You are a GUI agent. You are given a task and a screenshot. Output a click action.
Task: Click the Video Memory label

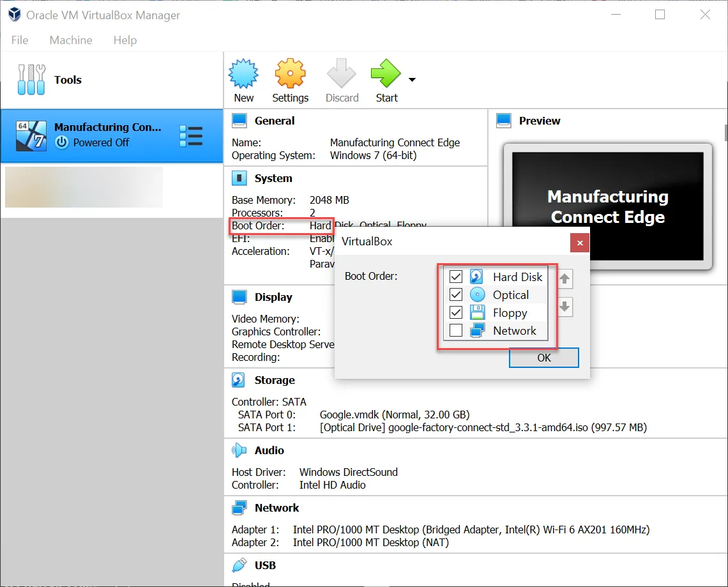pyautogui.click(x=266, y=319)
